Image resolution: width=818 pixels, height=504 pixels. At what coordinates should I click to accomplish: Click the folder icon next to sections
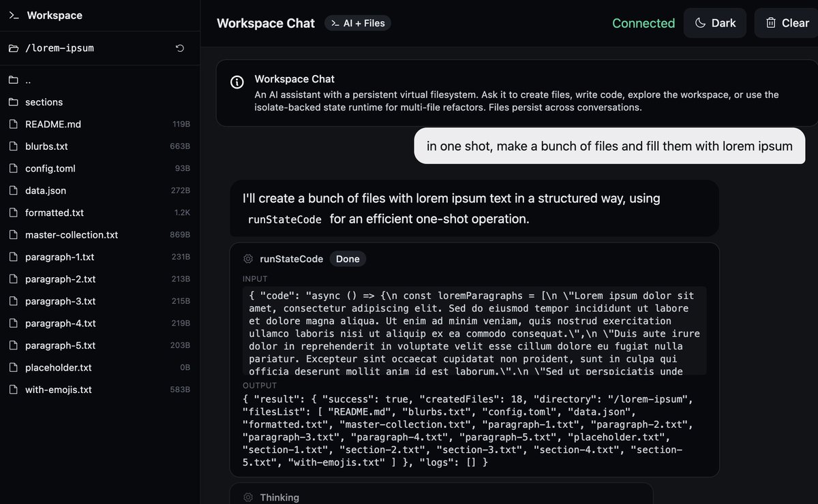14,102
